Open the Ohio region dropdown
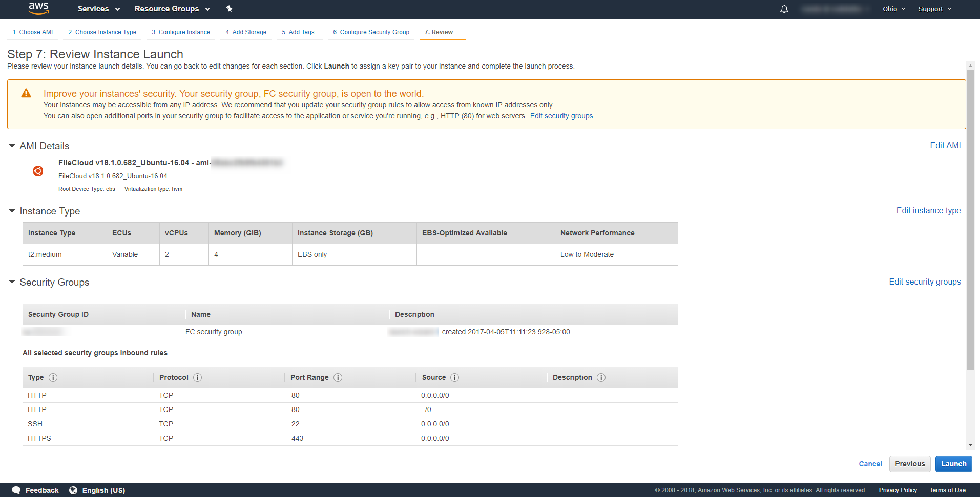 click(893, 9)
